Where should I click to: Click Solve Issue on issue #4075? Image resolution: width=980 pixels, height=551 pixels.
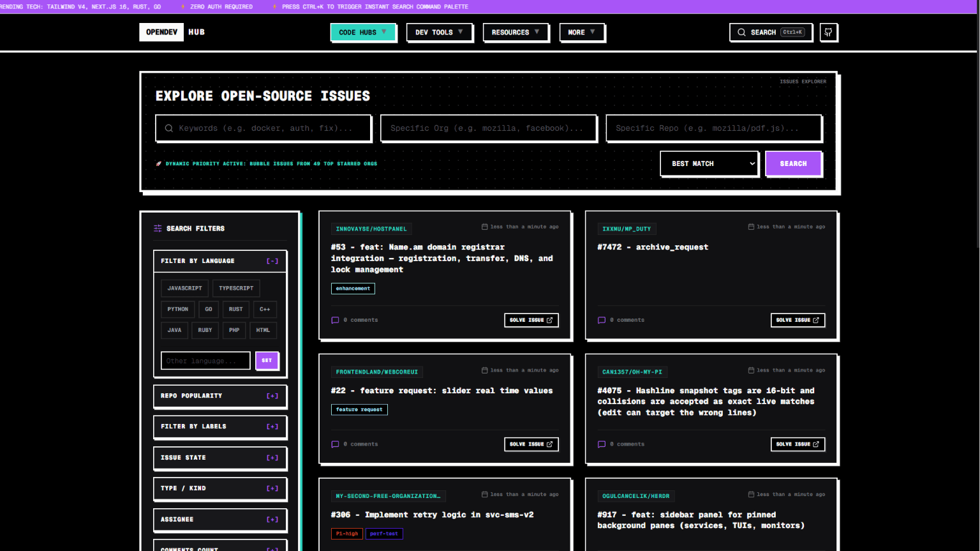pos(798,444)
